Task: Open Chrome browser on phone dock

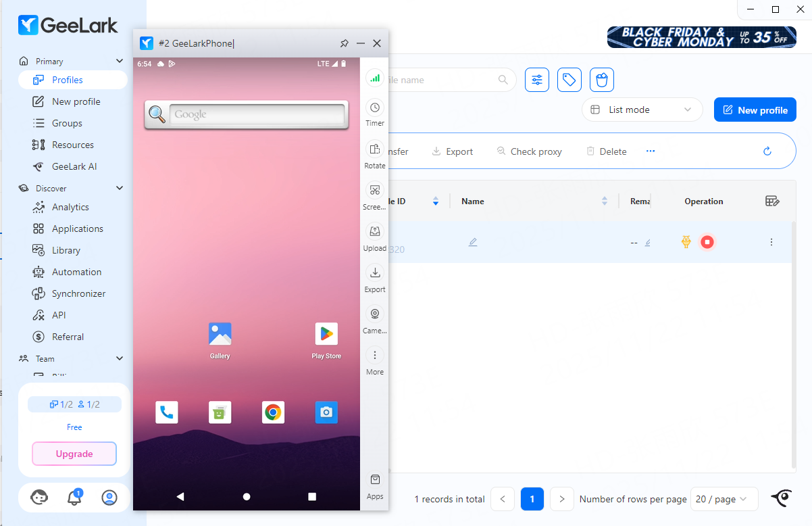Action: coord(273,412)
